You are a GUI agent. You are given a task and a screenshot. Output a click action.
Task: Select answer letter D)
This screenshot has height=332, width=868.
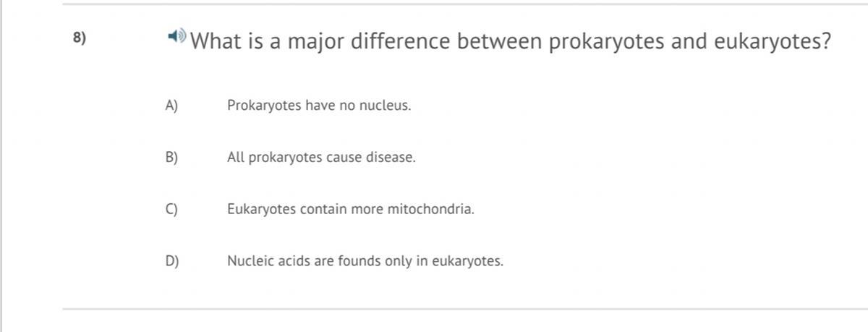(x=171, y=261)
